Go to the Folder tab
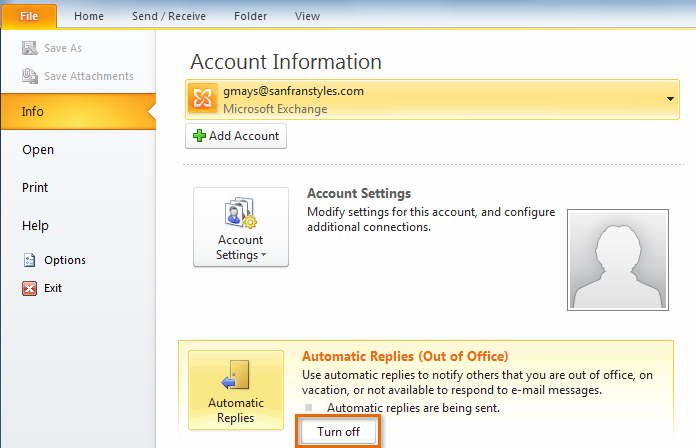696x448 pixels. click(250, 16)
